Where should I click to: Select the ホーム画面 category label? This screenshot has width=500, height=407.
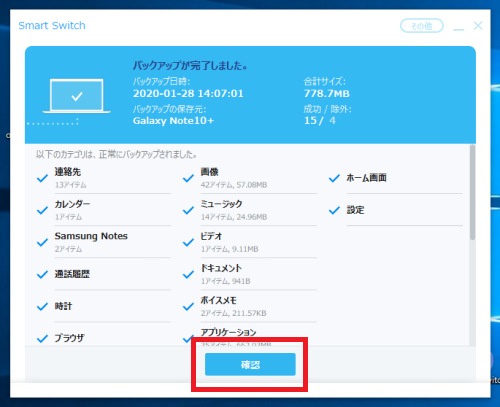point(367,178)
